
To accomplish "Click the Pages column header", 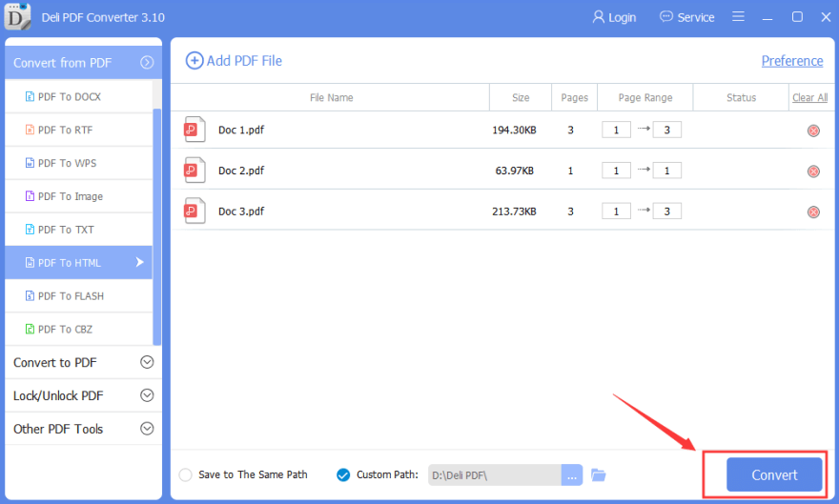I will tap(574, 97).
